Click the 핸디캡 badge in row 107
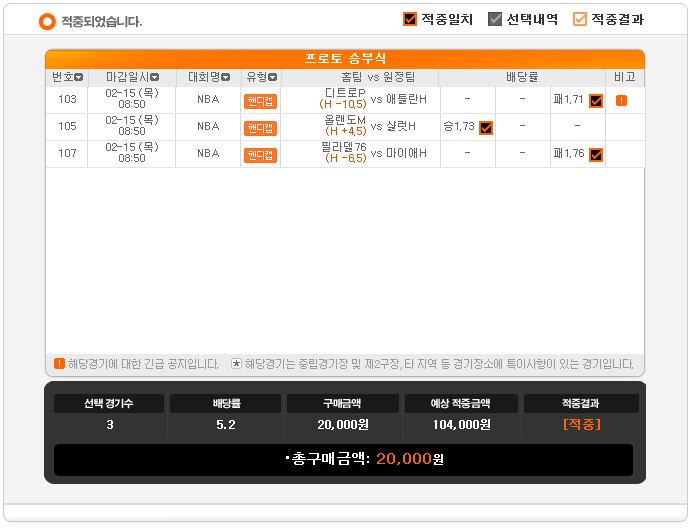The height and width of the screenshot is (529, 692). 260,155
